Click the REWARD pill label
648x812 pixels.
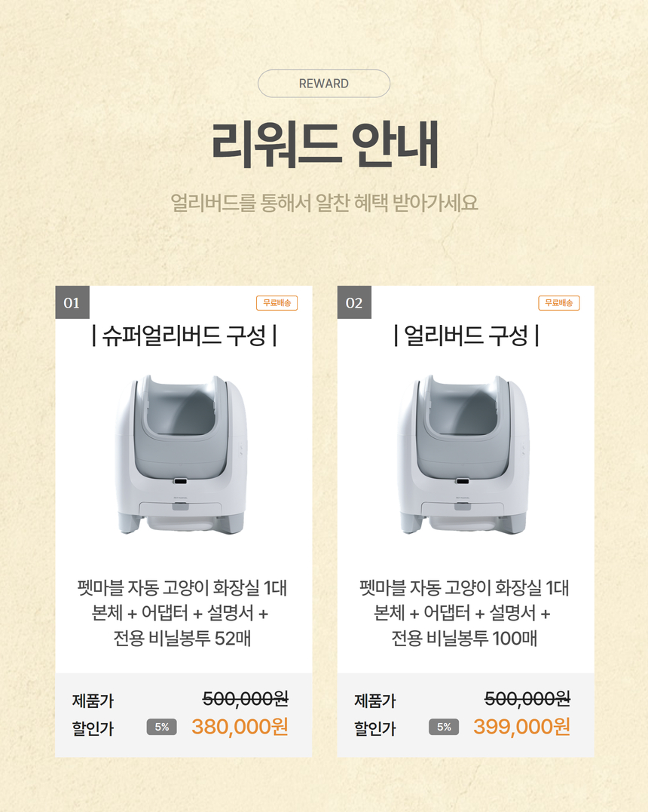click(324, 84)
